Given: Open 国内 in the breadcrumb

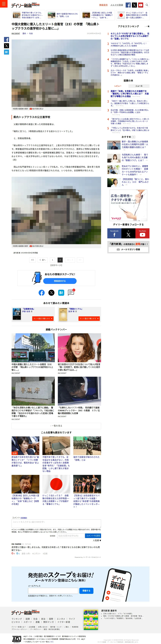Looking at the screenshot, I should click(24, 33).
